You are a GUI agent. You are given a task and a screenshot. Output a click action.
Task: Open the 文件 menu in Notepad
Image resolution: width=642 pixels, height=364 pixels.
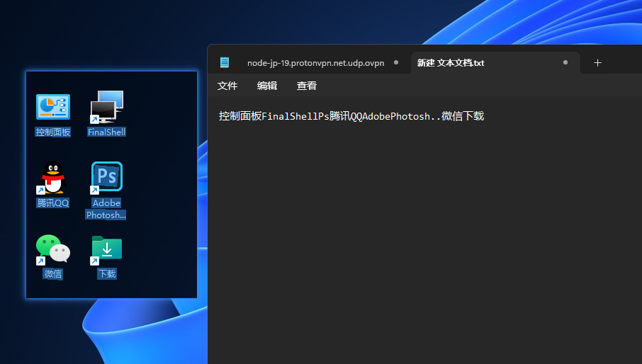[x=227, y=86]
